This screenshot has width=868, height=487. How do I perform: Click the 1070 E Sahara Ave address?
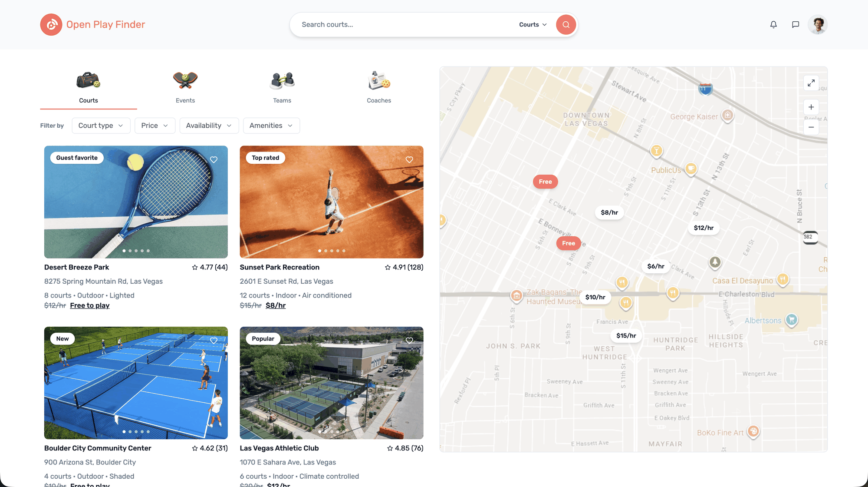tap(288, 462)
